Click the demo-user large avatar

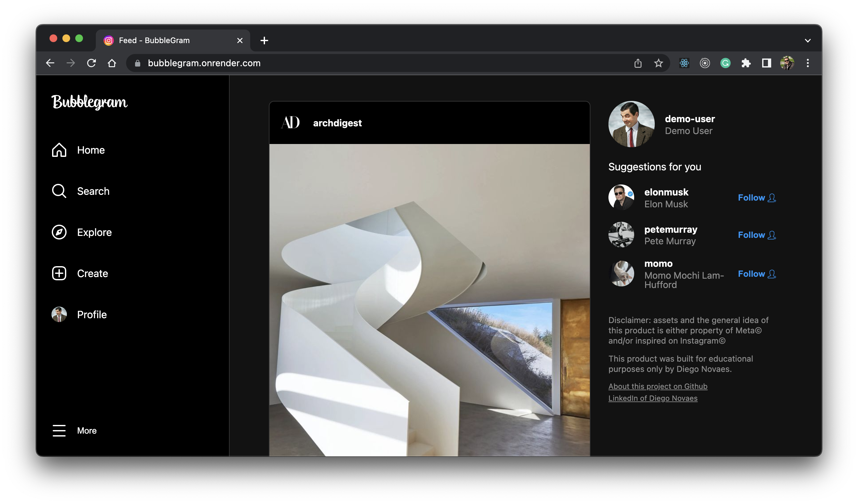(632, 124)
